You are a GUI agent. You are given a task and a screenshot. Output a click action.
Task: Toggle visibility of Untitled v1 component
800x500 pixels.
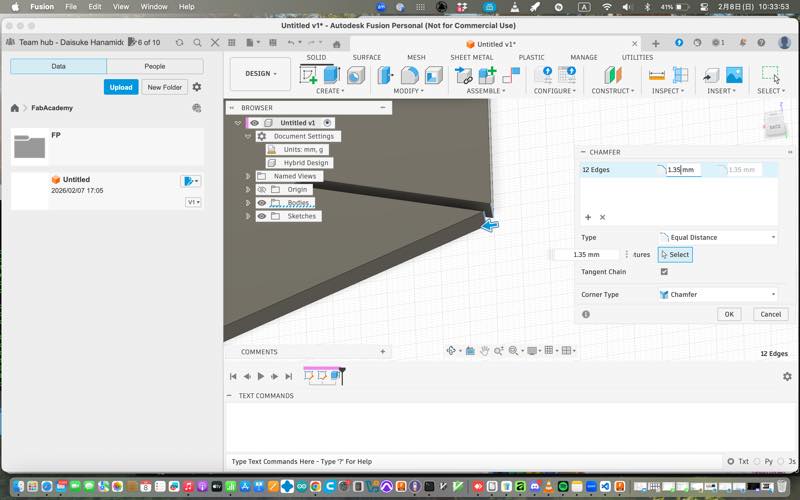pyautogui.click(x=254, y=123)
